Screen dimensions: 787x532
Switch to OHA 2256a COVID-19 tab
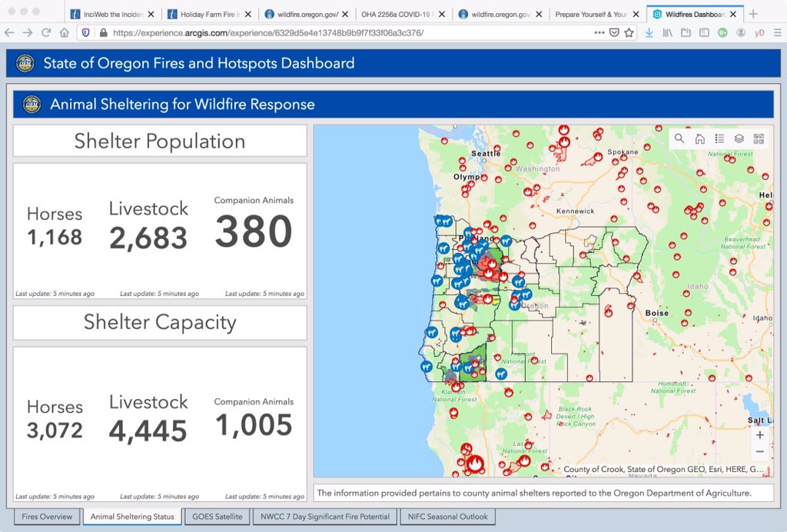pos(403,14)
